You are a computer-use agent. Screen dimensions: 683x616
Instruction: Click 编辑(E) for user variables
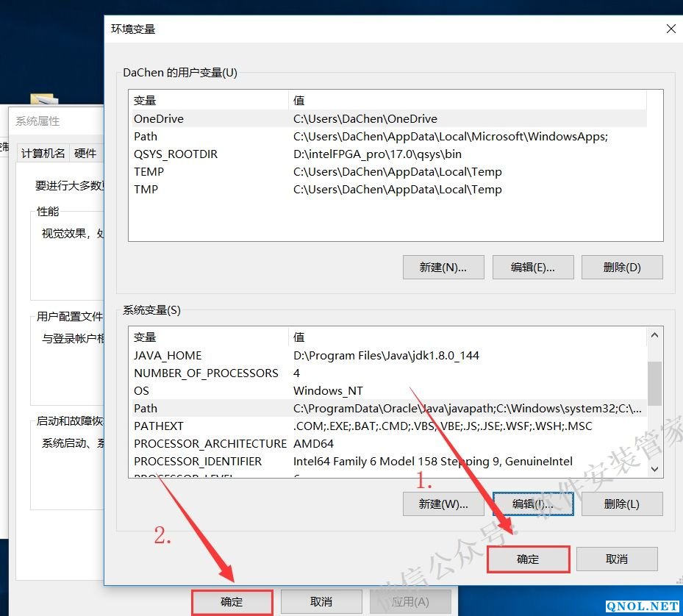[x=533, y=268]
